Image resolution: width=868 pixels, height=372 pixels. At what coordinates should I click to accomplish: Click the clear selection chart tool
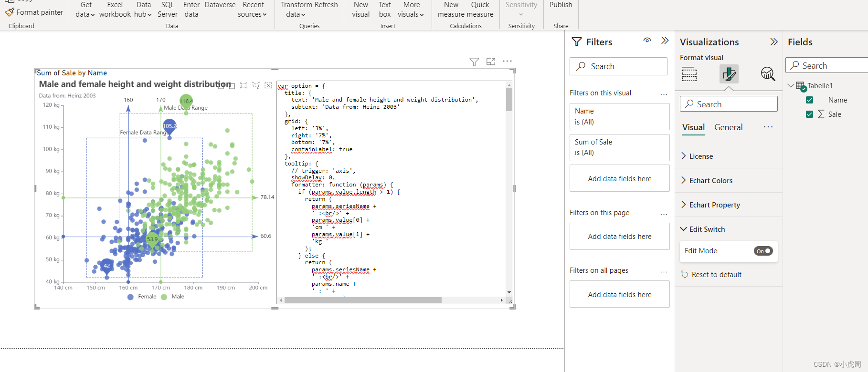[x=268, y=85]
